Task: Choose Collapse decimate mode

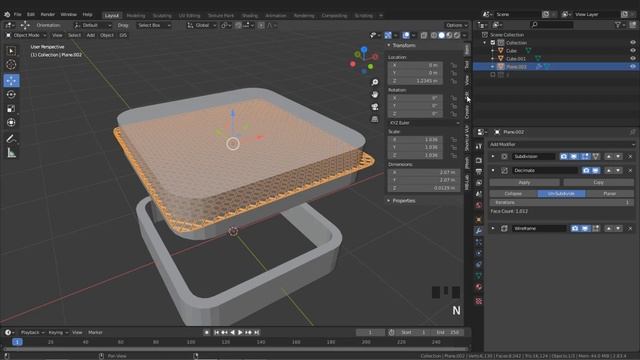Action: coord(513,194)
